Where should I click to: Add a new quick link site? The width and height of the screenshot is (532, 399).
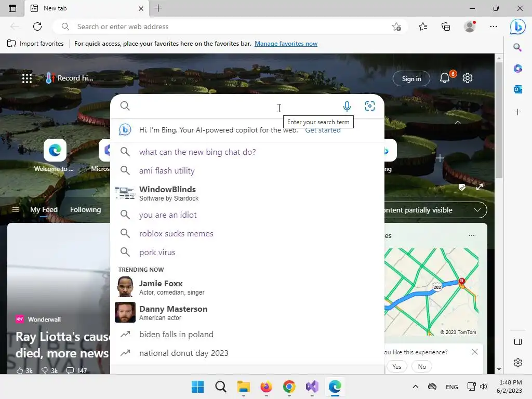pyautogui.click(x=440, y=158)
